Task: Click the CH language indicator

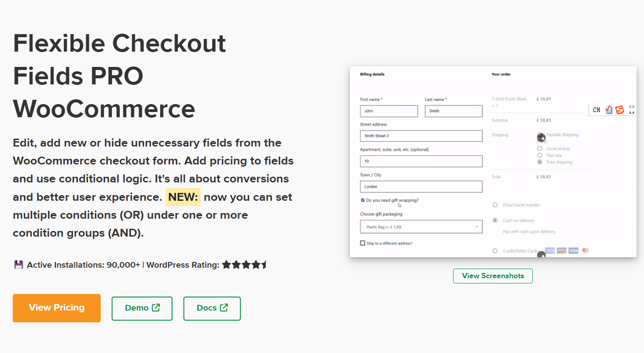Action: coord(596,110)
